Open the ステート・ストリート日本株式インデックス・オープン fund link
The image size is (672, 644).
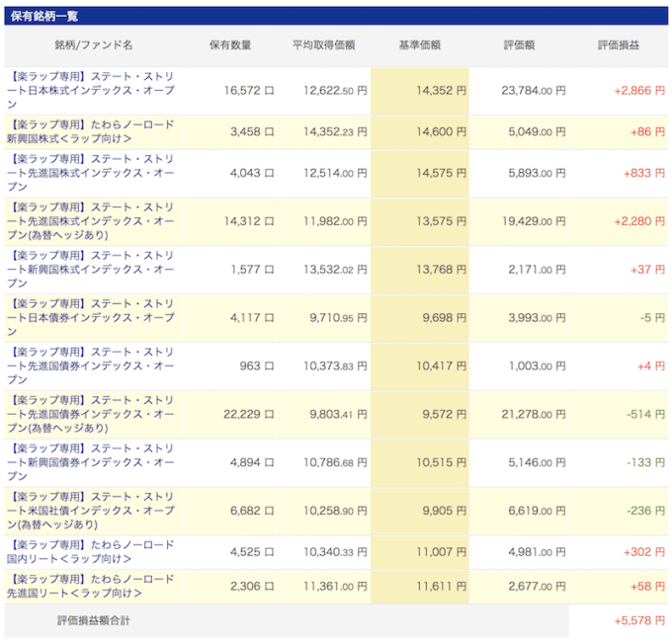pyautogui.click(x=91, y=91)
